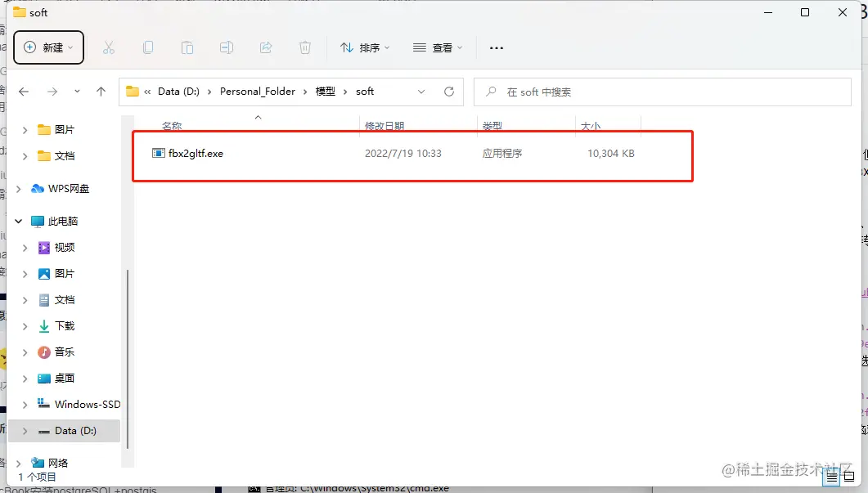
Task: Click the 下载 download arrow icon
Action: pyautogui.click(x=43, y=326)
